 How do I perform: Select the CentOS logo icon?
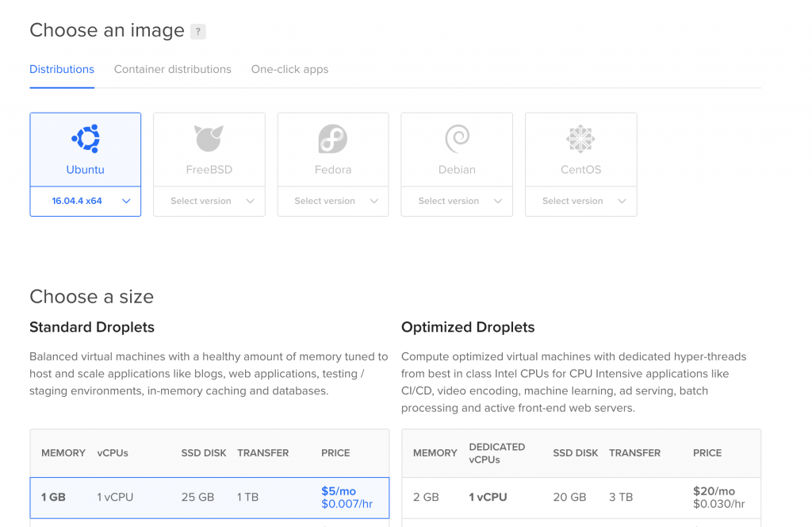tap(580, 139)
